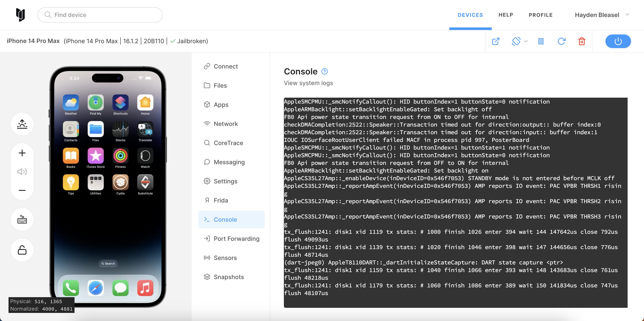The height and width of the screenshot is (321, 644).
Task: Toggle the on-screen keyboard button
Action: (22, 220)
